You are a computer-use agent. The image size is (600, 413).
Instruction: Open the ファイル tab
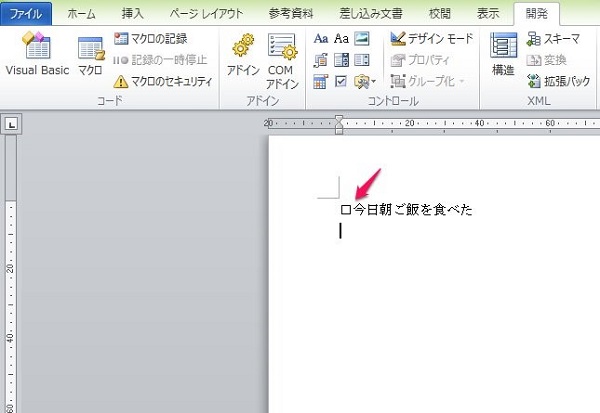[x=26, y=14]
